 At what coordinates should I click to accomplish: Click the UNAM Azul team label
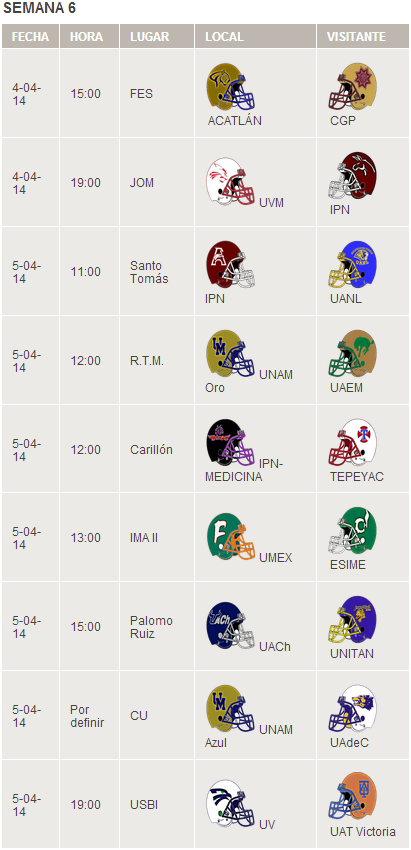(x=249, y=736)
